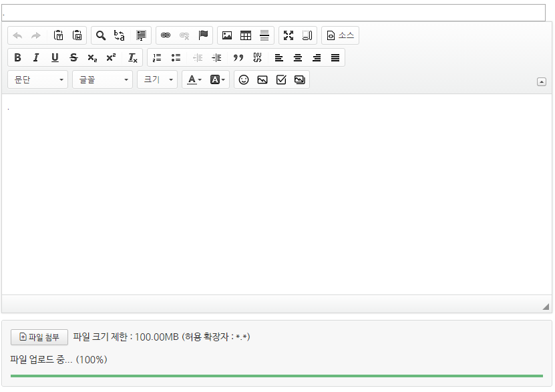Toggle underline formatting
The image size is (555, 392).
(55, 57)
